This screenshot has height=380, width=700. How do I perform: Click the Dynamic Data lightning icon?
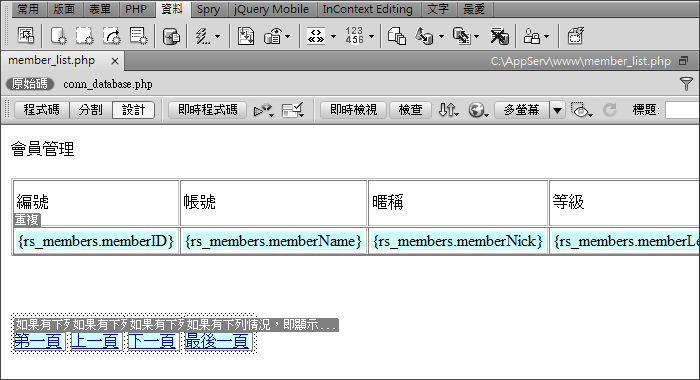coord(203,36)
